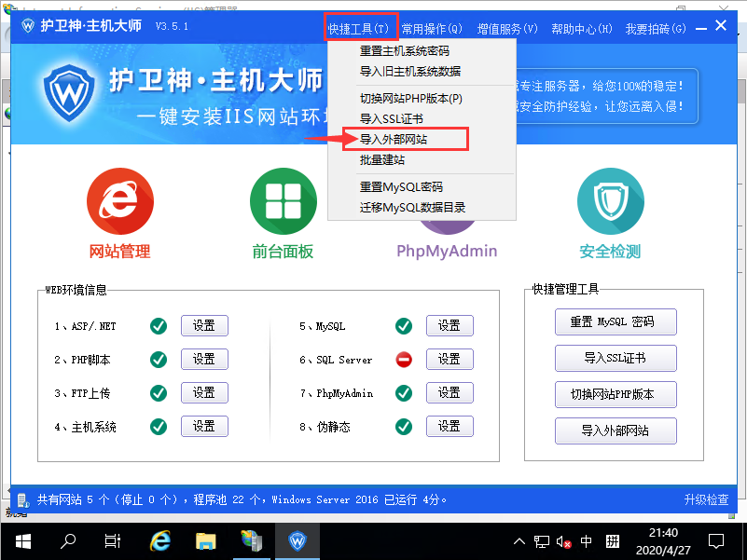Image resolution: width=747 pixels, height=560 pixels.
Task: Open Internet Explorer in the taskbar
Action: 161,540
